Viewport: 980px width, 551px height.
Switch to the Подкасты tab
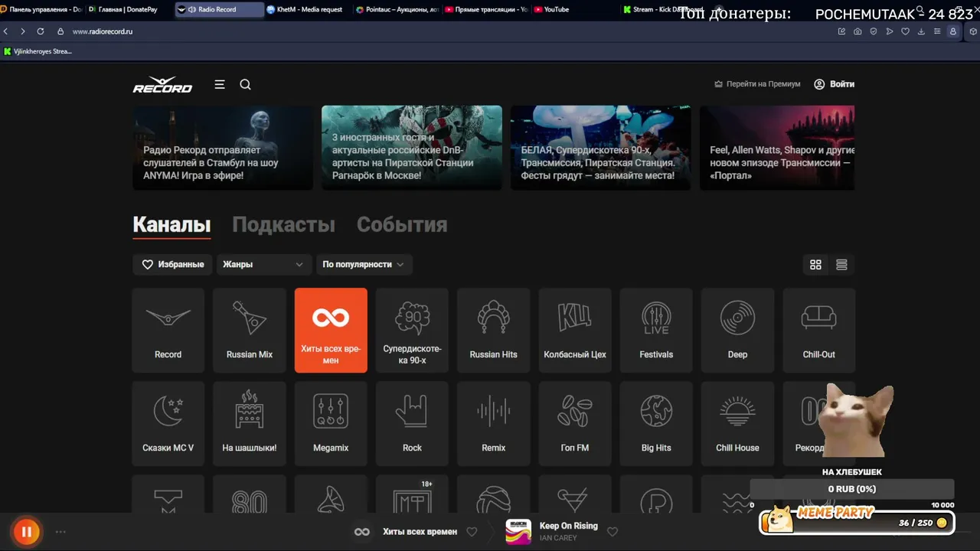coord(283,224)
